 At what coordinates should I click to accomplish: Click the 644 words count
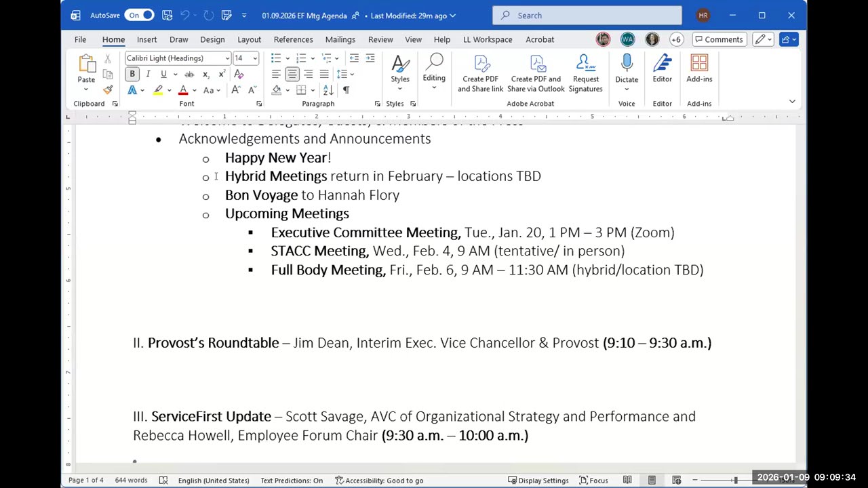coord(131,481)
